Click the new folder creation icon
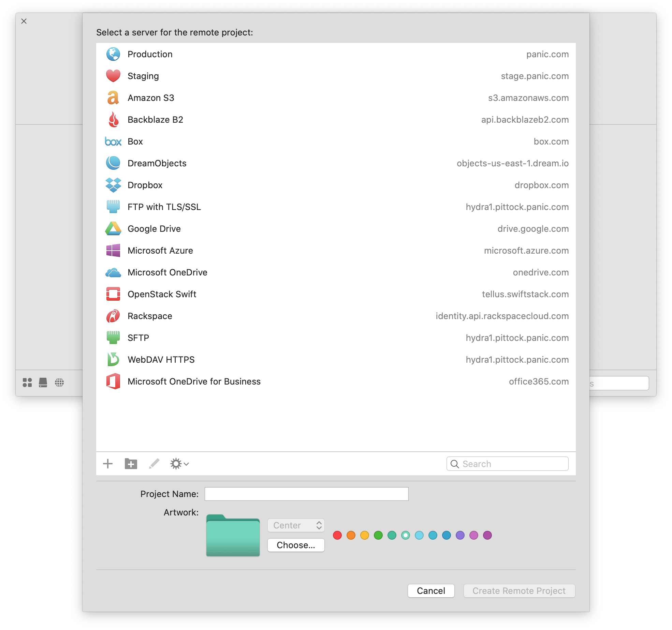Screen dimensions: 672x630 coord(131,464)
